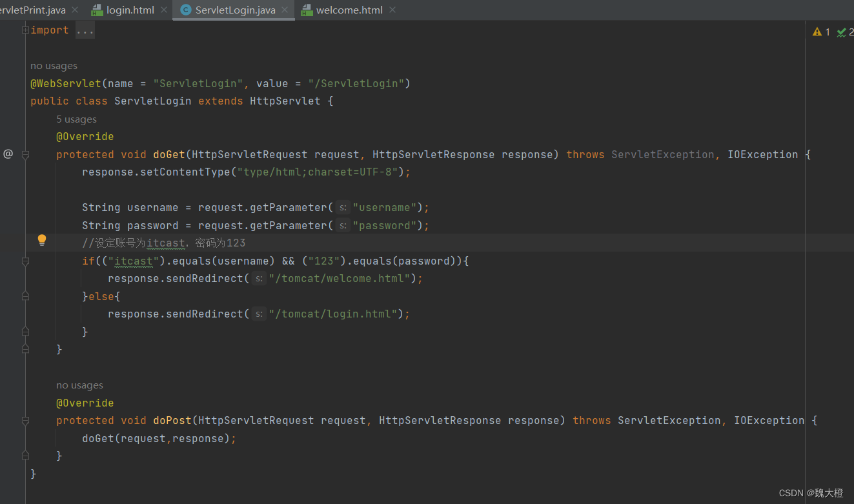Click the Java class icon on ServletLogin.java tab
Image resolution: width=854 pixels, height=504 pixels.
(x=185, y=10)
